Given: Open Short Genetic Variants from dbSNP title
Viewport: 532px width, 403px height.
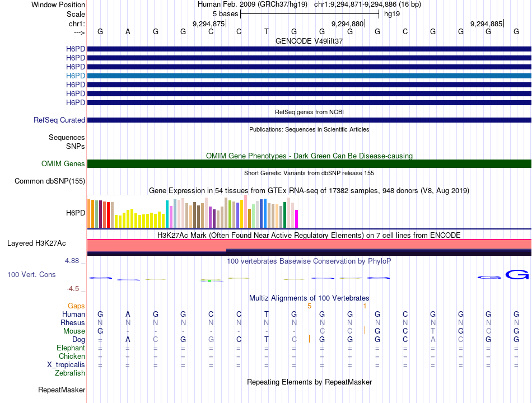Looking at the screenshot, I should click(309, 173).
